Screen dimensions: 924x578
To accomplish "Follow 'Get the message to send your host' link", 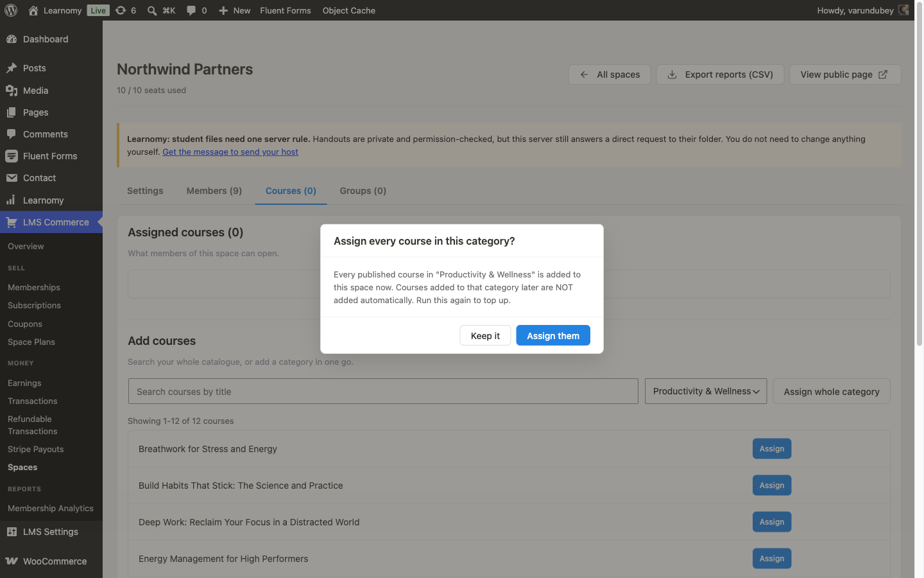I will (x=230, y=152).
